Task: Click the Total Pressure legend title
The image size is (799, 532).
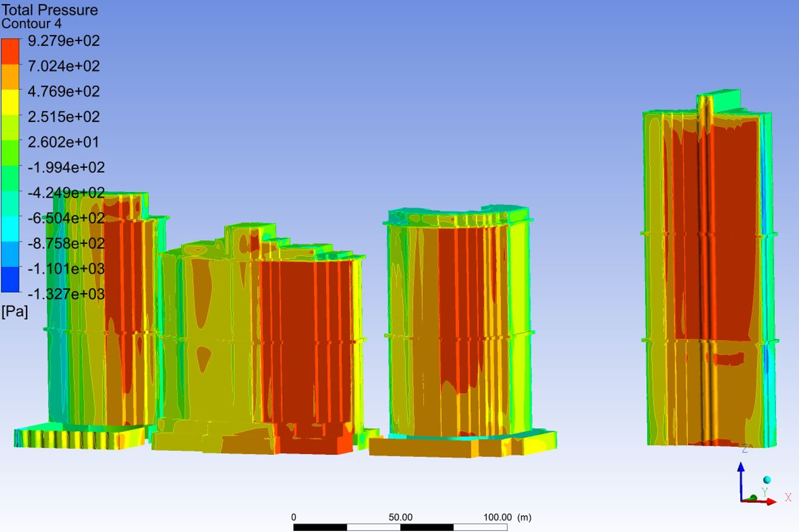Action: pyautogui.click(x=50, y=10)
